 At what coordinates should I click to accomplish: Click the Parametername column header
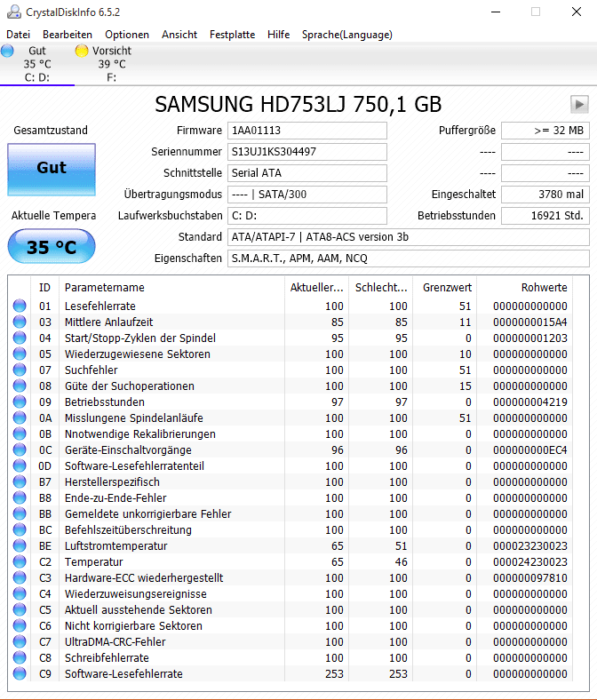pos(171,288)
